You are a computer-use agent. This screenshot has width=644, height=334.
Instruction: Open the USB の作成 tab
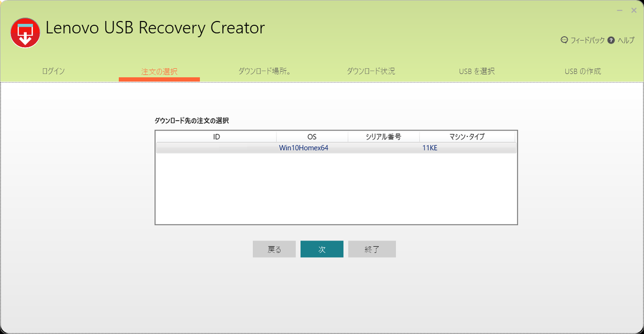582,70
